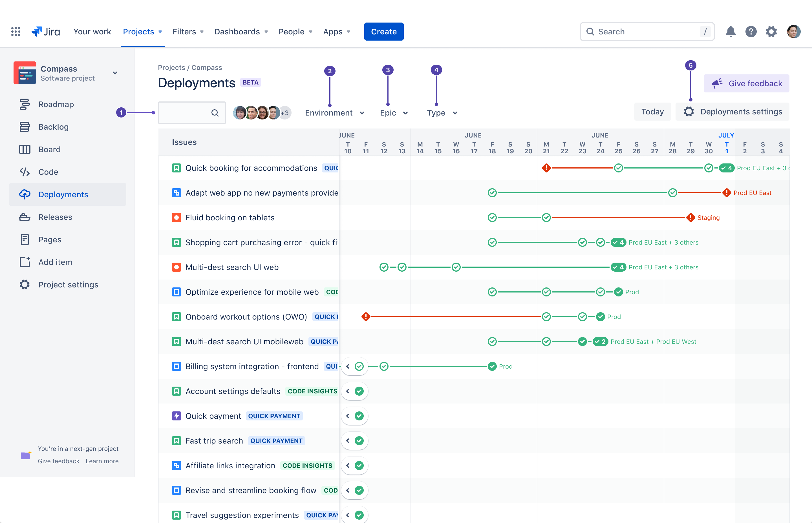Open the Environment filter dropdown

click(x=335, y=113)
